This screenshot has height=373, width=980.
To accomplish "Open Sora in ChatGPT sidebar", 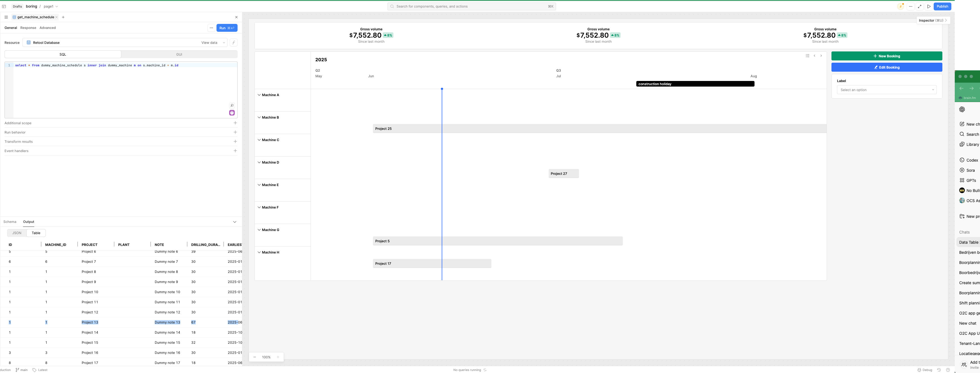I will pyautogui.click(x=967, y=170).
